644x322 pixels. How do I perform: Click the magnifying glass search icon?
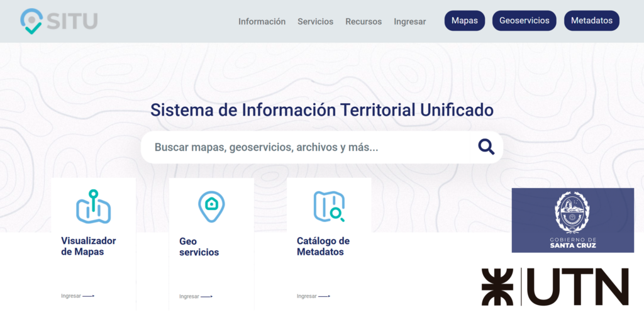(486, 147)
